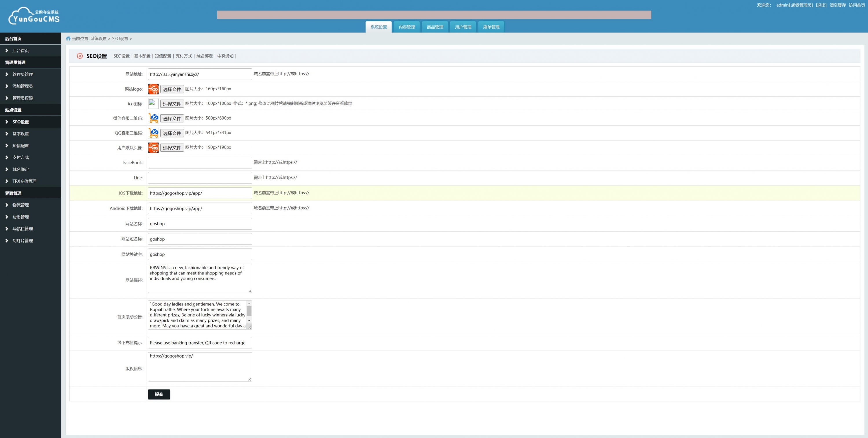Open the 支付方式 sub-navigation link
This screenshot has width=868, height=438.
point(184,56)
